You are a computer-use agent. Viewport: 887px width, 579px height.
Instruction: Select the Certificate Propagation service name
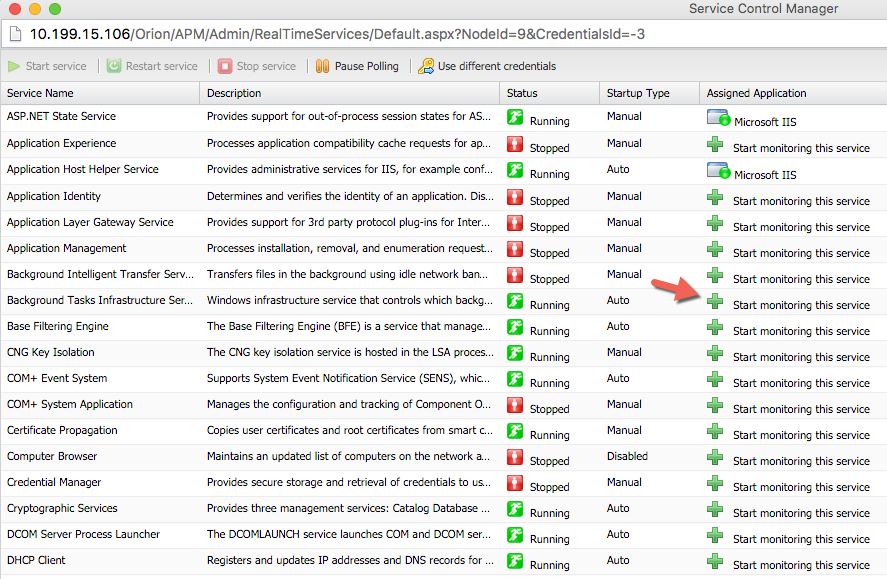[62, 431]
